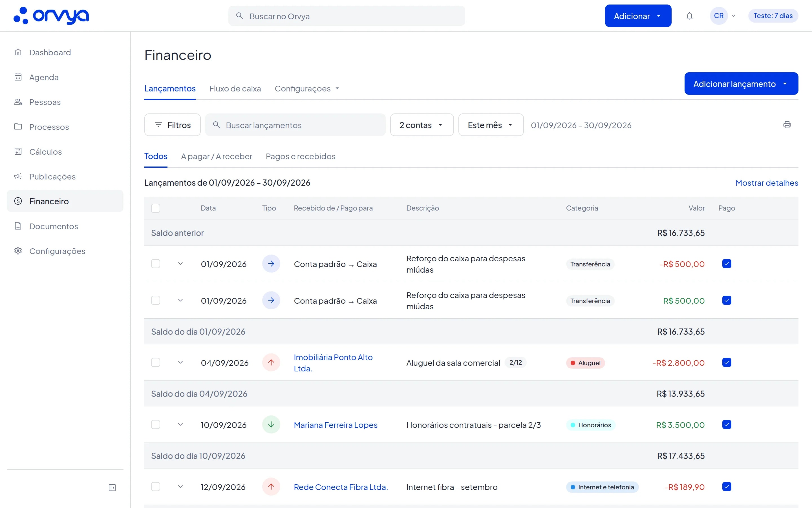Click the Orvya logo
The width and height of the screenshot is (812, 508).
51,16
